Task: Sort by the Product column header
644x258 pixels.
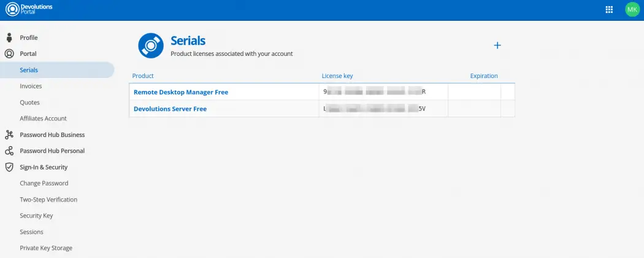Action: click(143, 76)
